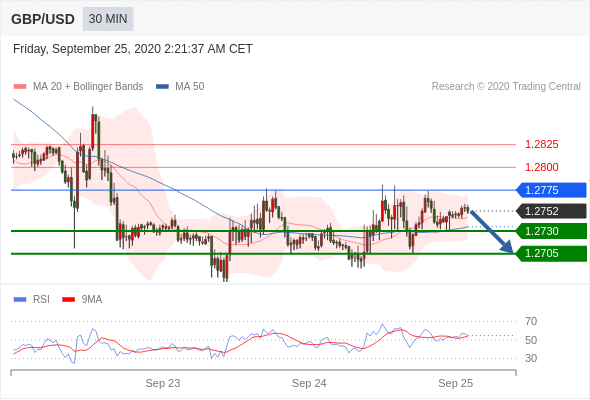This screenshot has width=590, height=400.
Task: Click the red 9MA legend swatch
Action: (68, 300)
